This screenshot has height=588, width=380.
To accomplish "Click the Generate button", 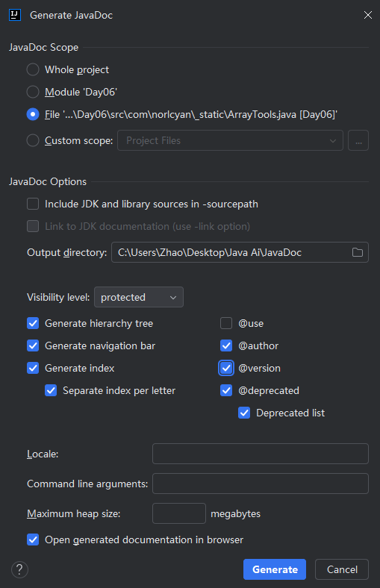I will tap(275, 569).
